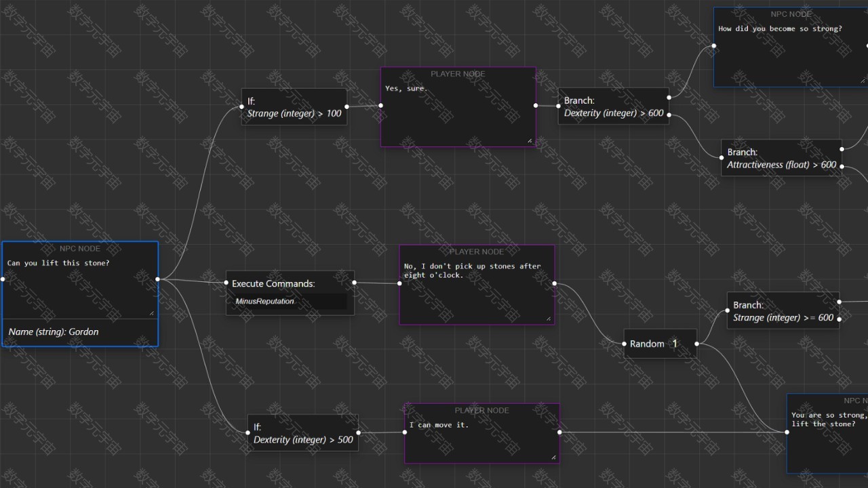Click into the "Yes, sure." player text area

[458, 112]
